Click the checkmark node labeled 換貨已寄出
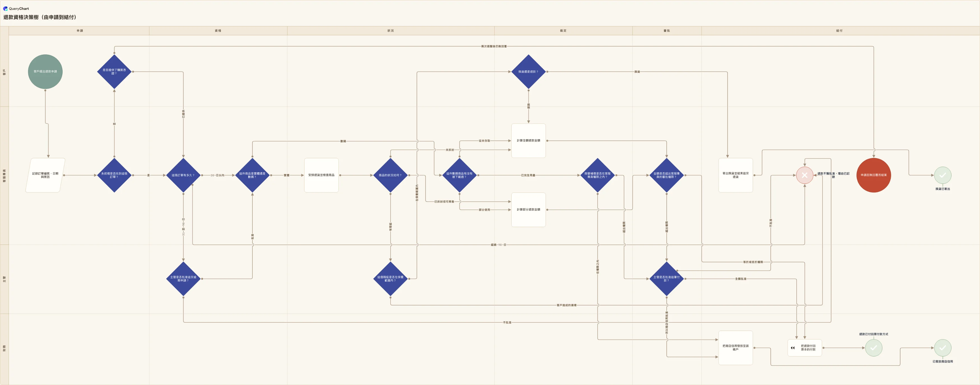The width and height of the screenshot is (980, 385). pos(943,175)
